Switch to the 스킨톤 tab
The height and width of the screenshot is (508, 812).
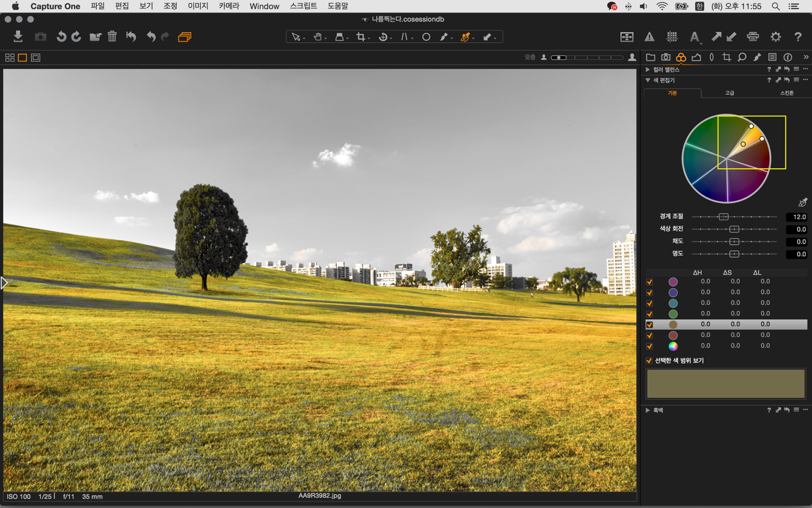click(x=786, y=93)
